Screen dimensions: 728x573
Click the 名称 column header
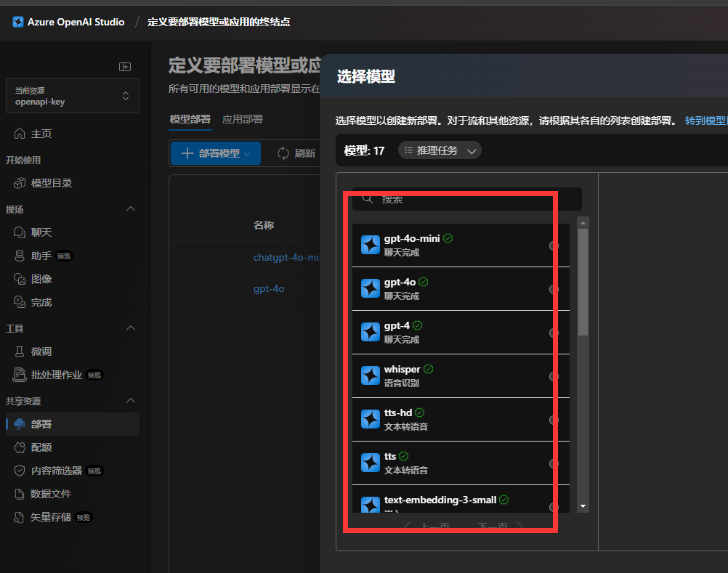[264, 225]
